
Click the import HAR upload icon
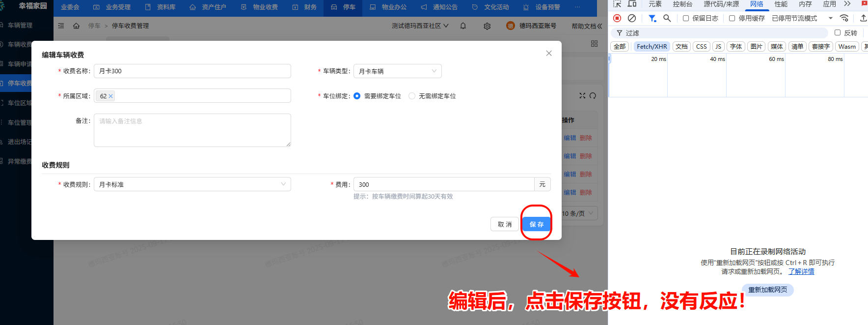863,18
